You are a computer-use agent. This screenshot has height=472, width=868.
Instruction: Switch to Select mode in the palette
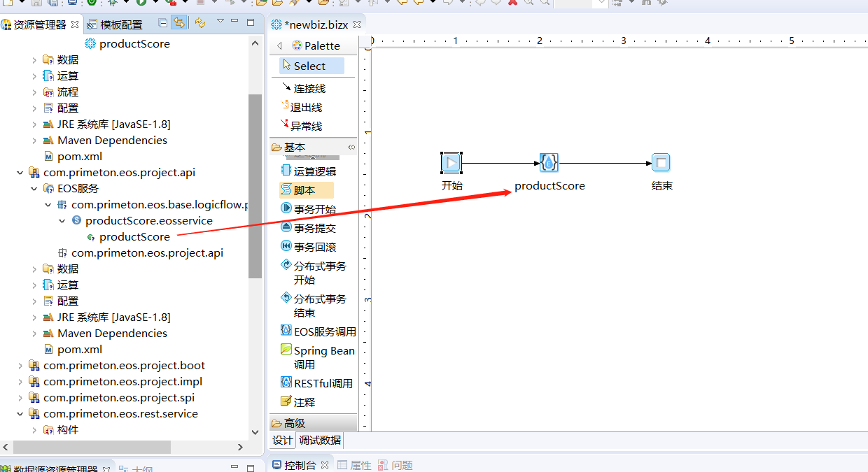pos(310,64)
